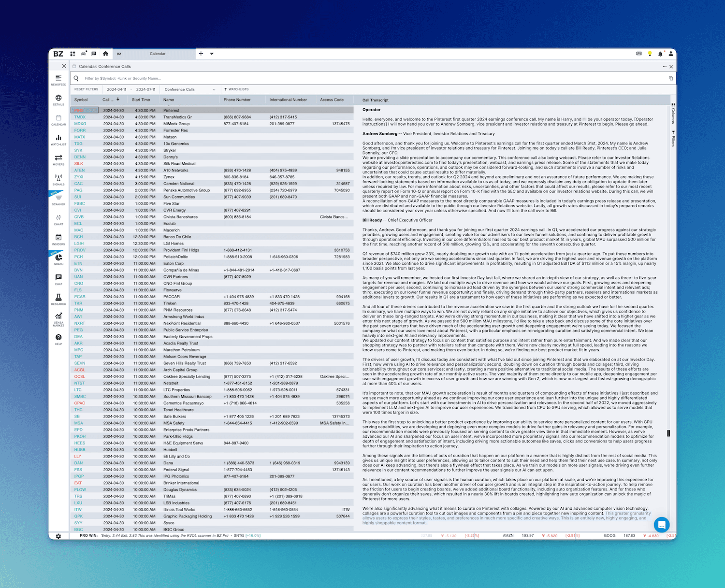Click the GOOG ticker in bottom bar
Screen dimensions: 725x588
609,536
